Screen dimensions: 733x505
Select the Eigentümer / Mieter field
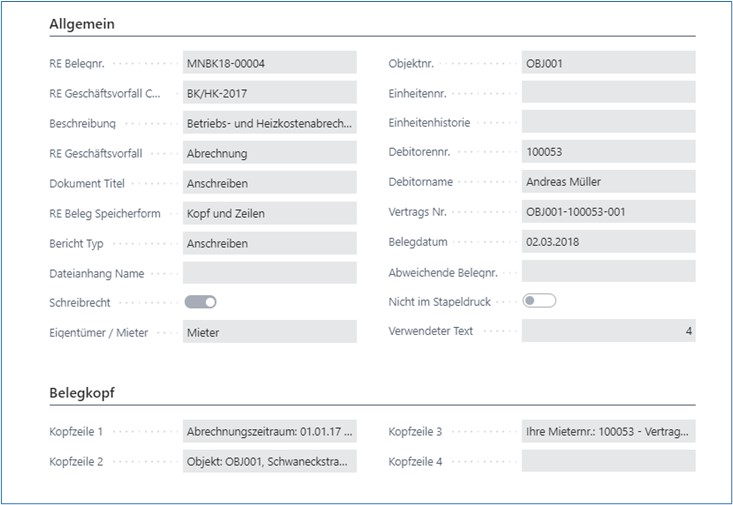tap(269, 332)
